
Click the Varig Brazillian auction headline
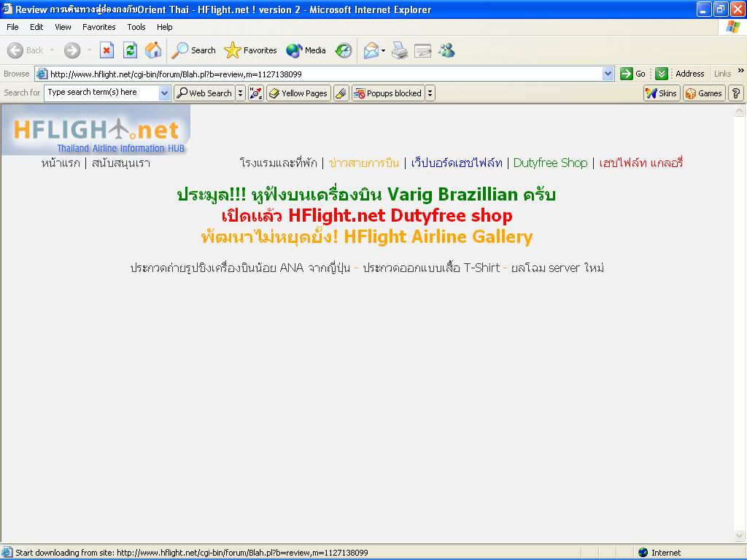pyautogui.click(x=366, y=195)
